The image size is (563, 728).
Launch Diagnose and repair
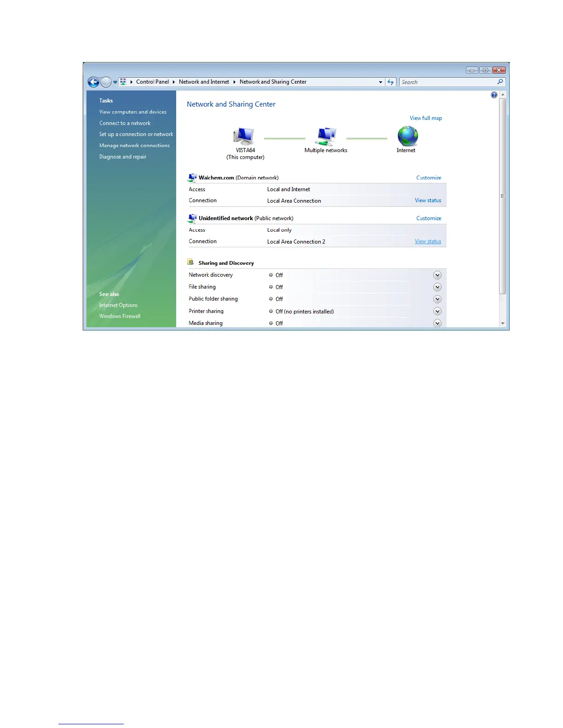point(123,157)
